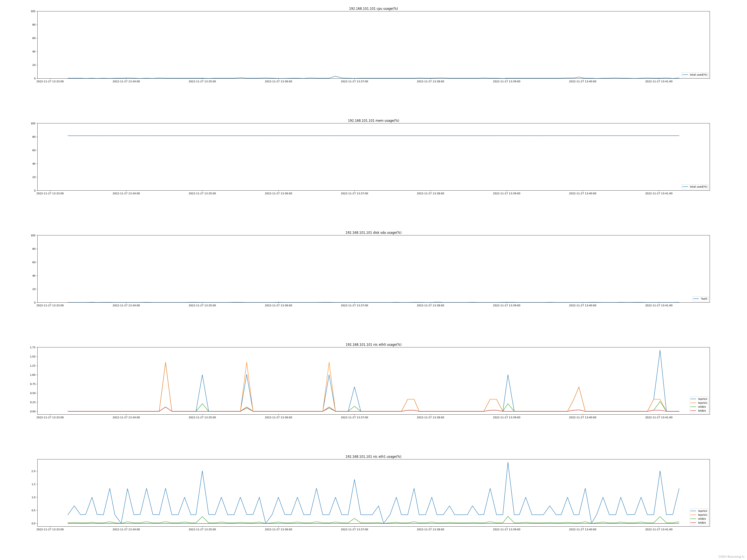Click tallest blue rxpck/s peak in eth1 chart
The image size is (747, 560).
click(508, 463)
